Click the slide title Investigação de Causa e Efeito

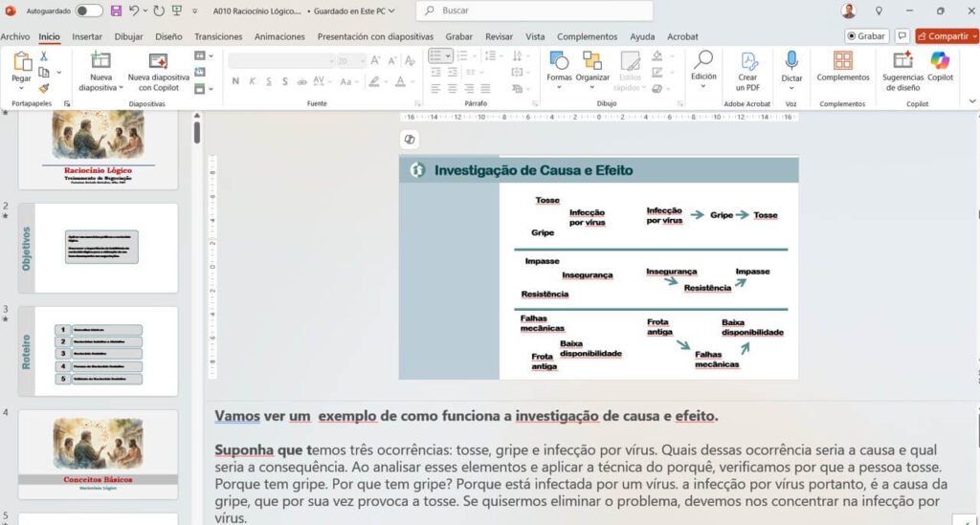[x=533, y=170]
